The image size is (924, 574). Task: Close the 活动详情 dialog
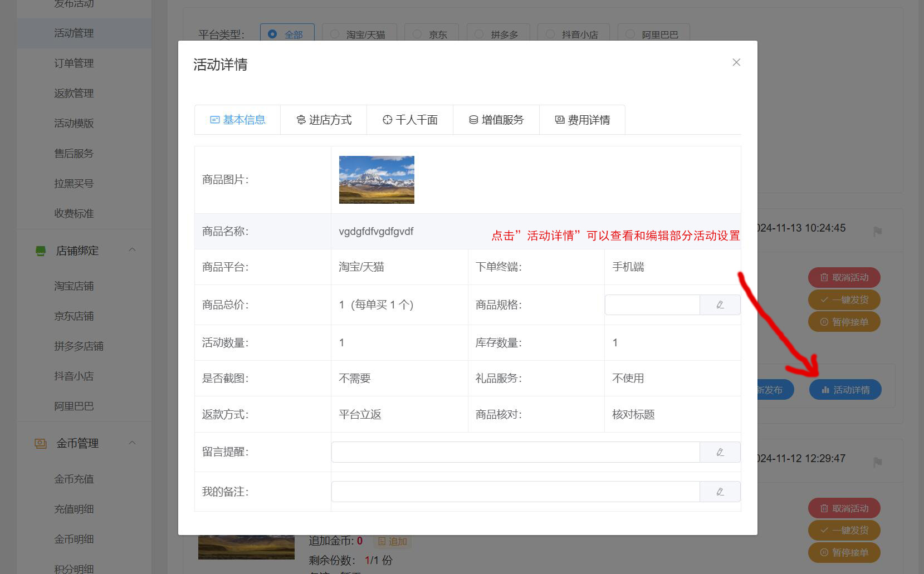pyautogui.click(x=736, y=62)
